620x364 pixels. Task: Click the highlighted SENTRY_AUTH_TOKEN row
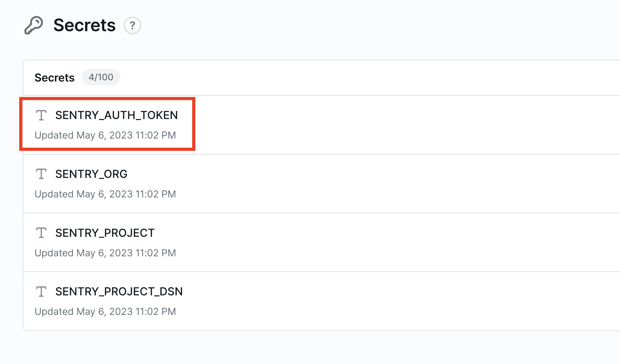(x=107, y=124)
